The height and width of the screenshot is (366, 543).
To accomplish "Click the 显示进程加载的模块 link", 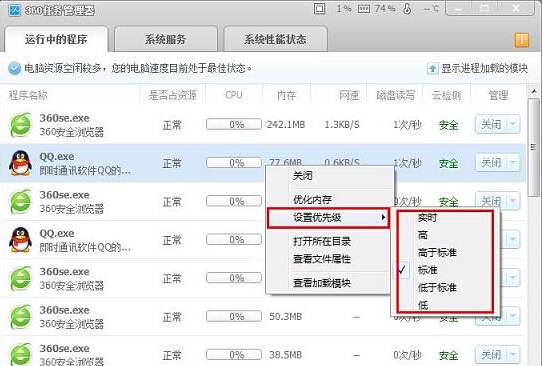I will click(x=484, y=68).
